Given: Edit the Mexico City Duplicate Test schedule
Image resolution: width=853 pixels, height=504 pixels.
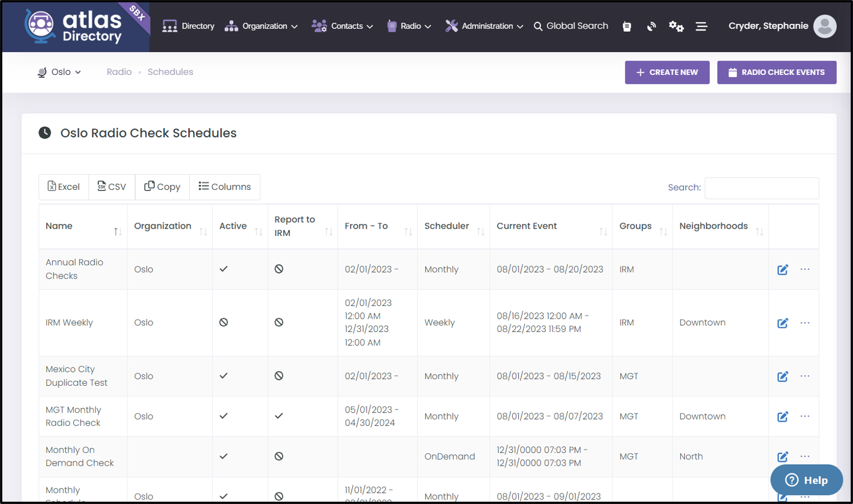Looking at the screenshot, I should (782, 376).
